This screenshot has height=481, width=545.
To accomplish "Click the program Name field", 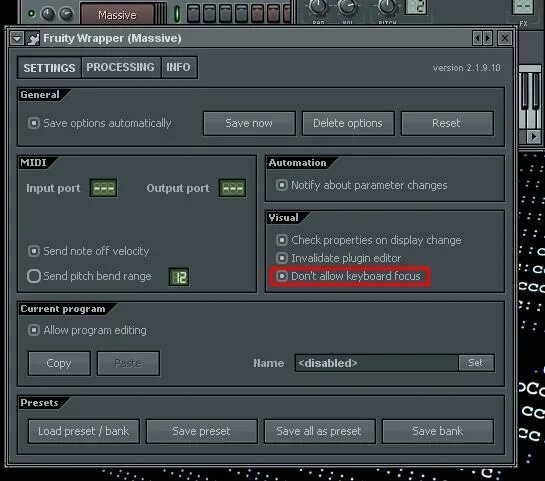I will point(376,363).
